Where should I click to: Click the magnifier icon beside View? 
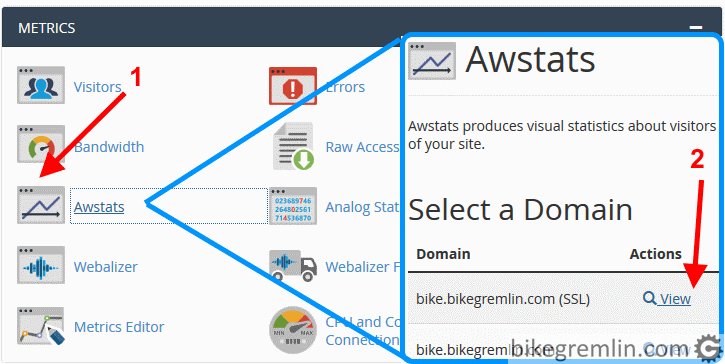(650, 299)
